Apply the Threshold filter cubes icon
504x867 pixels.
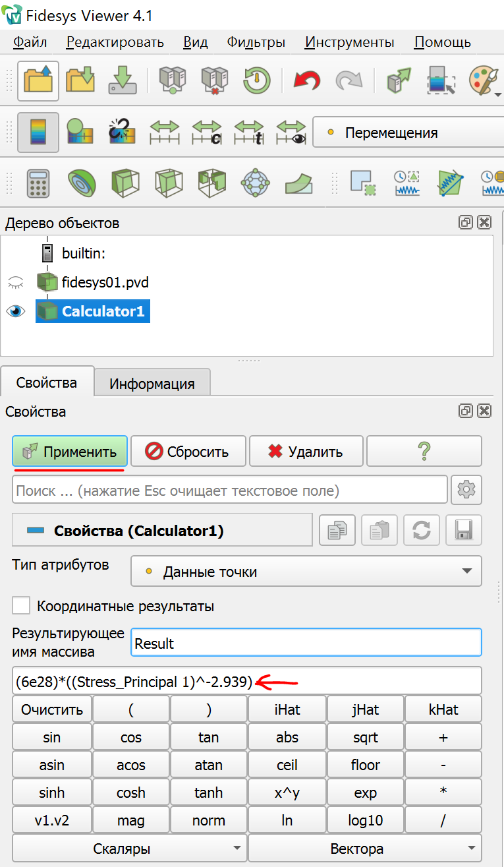211,183
